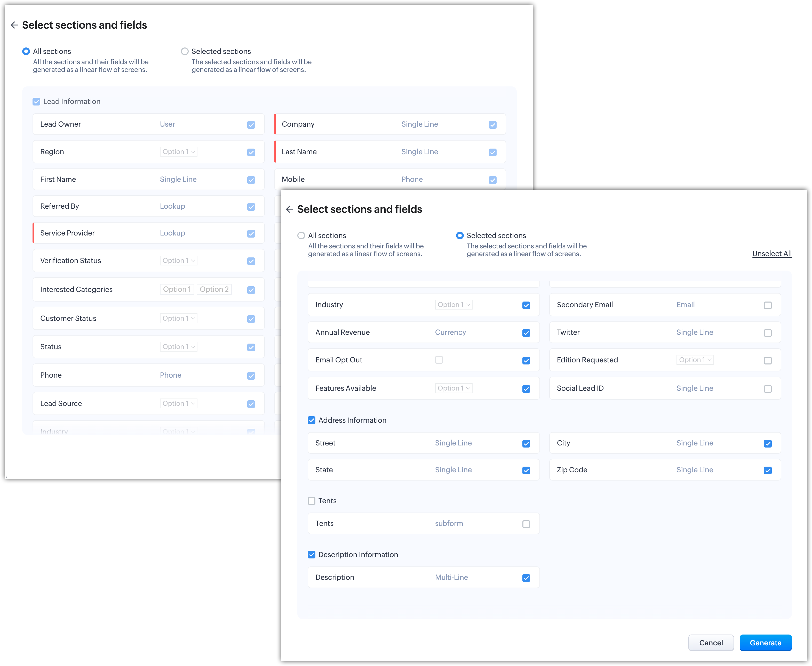Image resolution: width=812 pixels, height=666 pixels.
Task: Open the Edition Requested Option 1 dropdown
Action: [695, 360]
